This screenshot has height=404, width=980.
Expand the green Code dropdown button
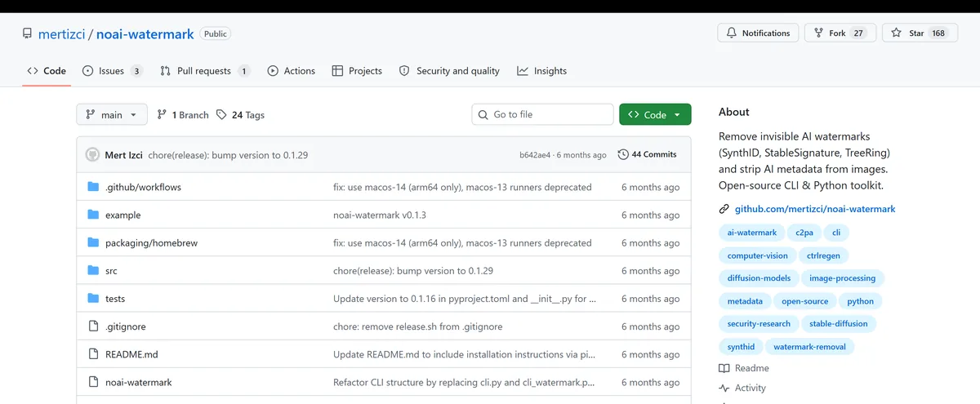[655, 115]
